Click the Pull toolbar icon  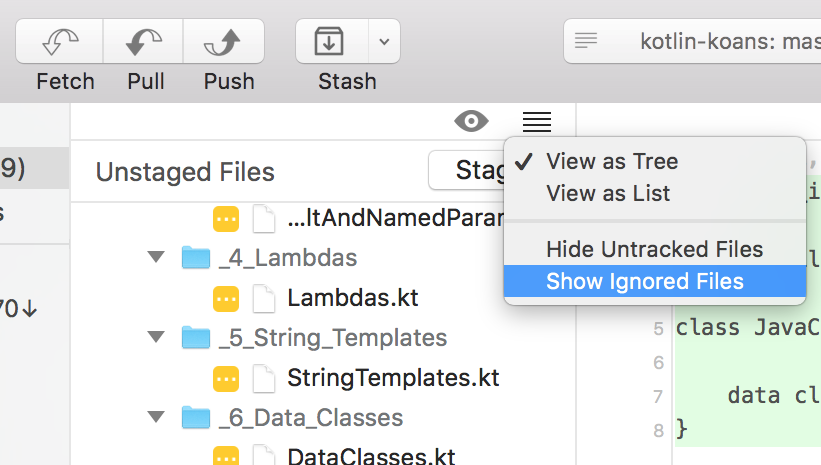[x=143, y=41]
